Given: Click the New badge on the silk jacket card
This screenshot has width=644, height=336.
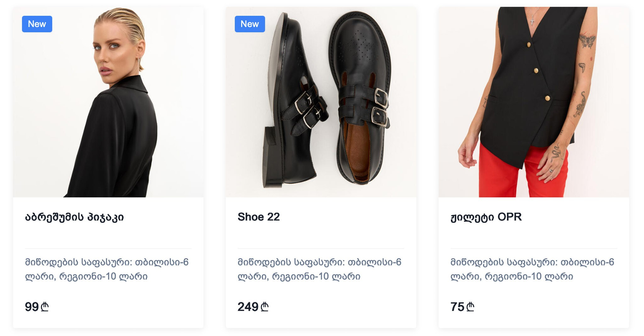Looking at the screenshot, I should point(36,24).
